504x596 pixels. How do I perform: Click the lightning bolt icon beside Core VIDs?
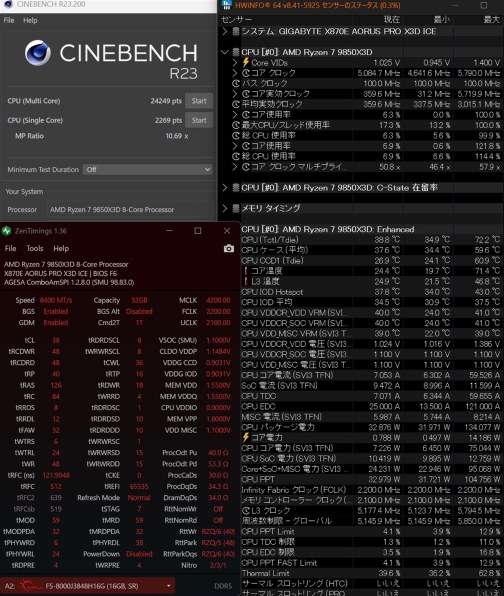pos(246,62)
